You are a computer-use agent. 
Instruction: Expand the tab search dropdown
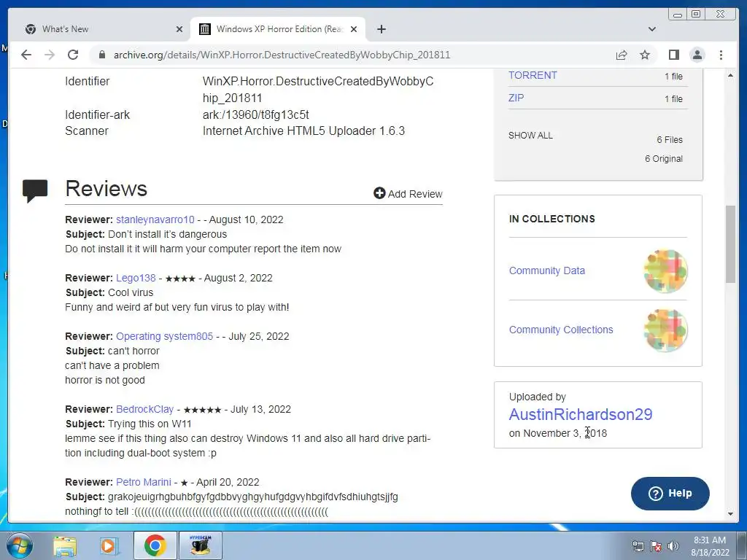(651, 29)
